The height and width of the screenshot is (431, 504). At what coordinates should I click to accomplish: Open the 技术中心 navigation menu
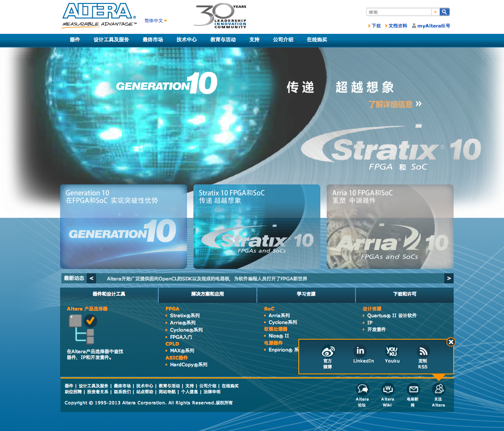tap(187, 39)
